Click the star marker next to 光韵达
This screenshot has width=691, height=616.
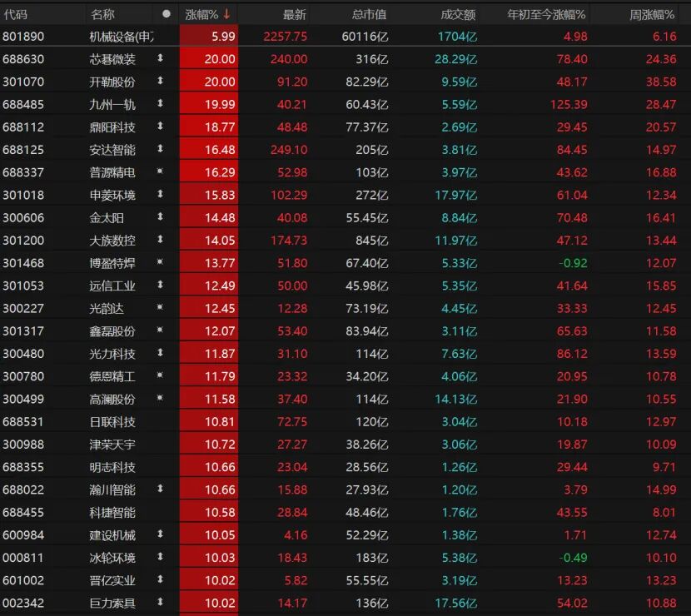(160, 307)
